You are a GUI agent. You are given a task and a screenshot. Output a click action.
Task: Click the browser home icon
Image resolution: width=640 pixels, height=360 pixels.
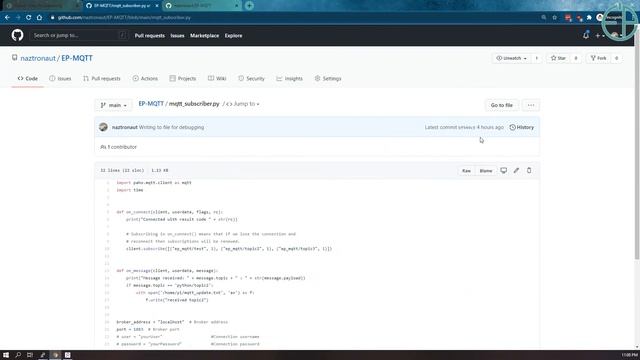(x=39, y=18)
